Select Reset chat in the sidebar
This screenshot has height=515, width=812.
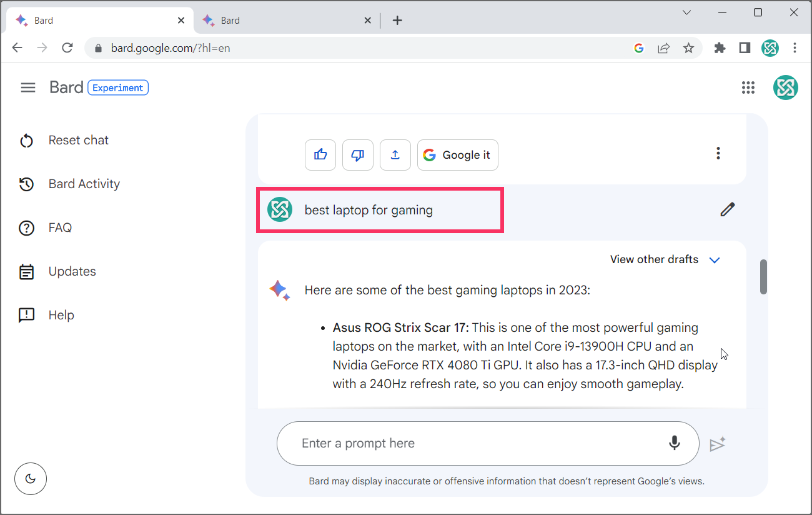click(x=64, y=140)
